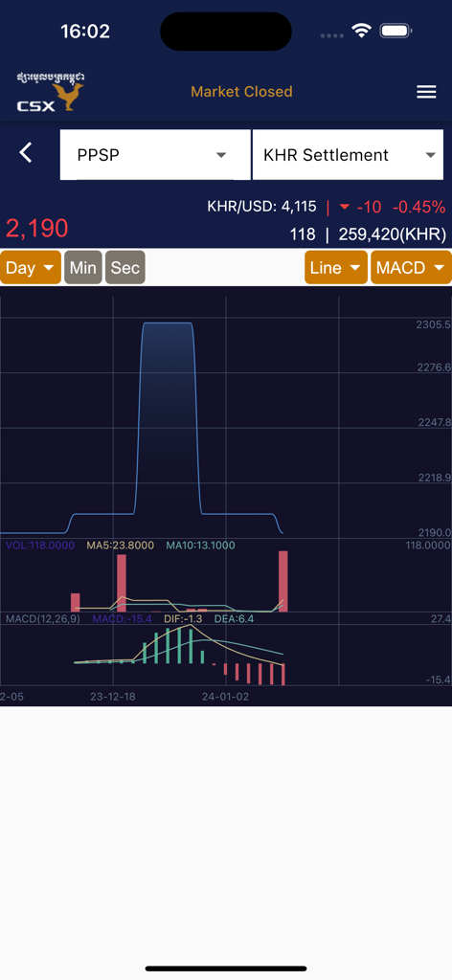
Task: Tap the -0.45% change percentage
Action: coord(418,207)
